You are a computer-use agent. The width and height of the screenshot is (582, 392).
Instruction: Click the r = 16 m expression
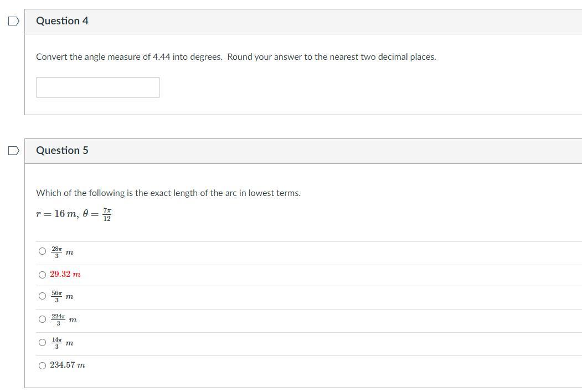point(57,214)
